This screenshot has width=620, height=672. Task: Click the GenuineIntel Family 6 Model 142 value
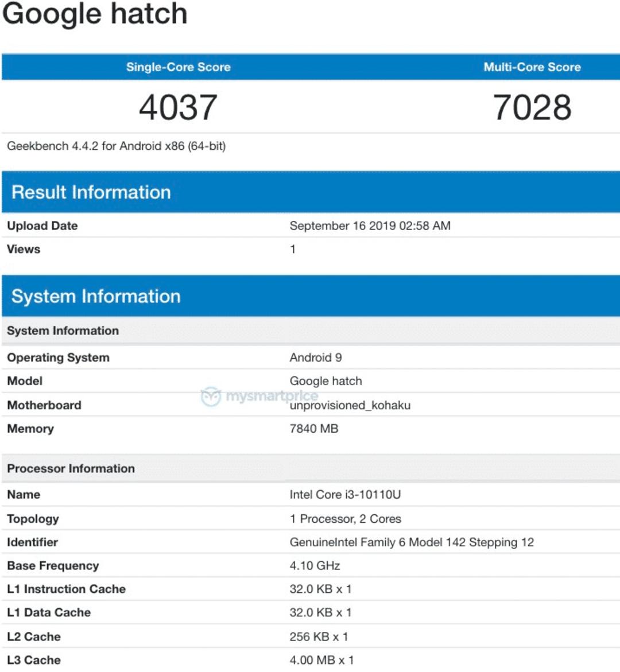pos(412,542)
